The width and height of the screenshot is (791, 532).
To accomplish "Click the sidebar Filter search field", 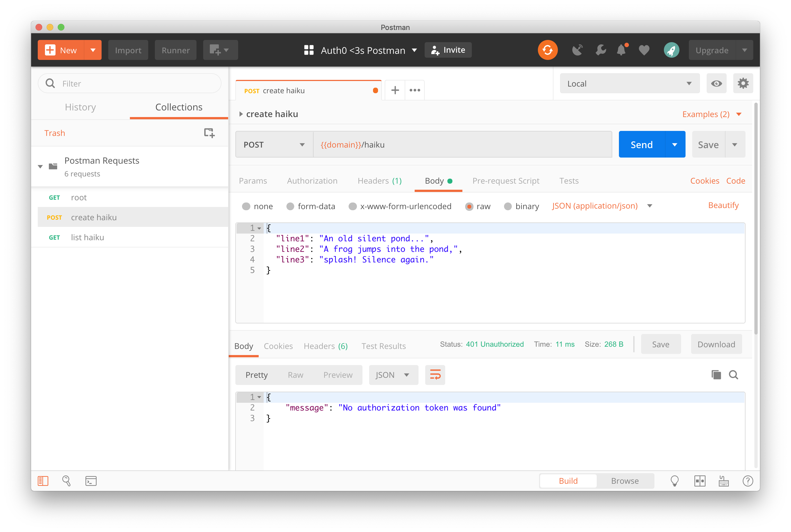I will point(136,83).
